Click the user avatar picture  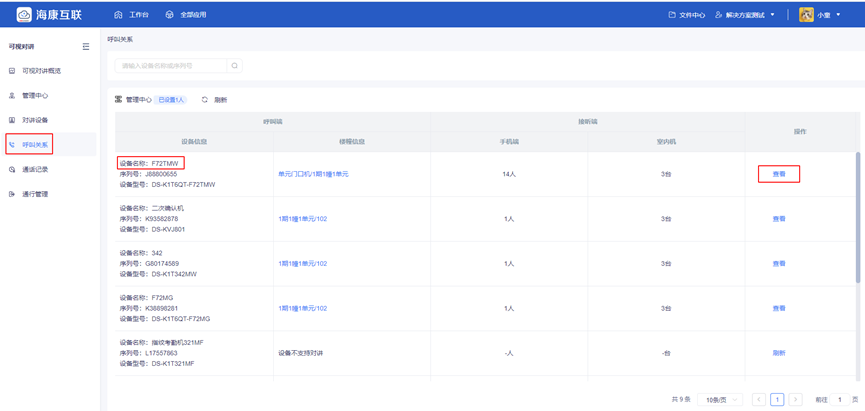pos(806,15)
